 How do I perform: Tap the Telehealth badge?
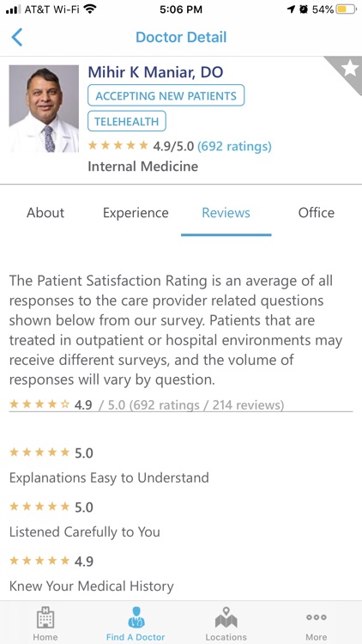(x=127, y=122)
